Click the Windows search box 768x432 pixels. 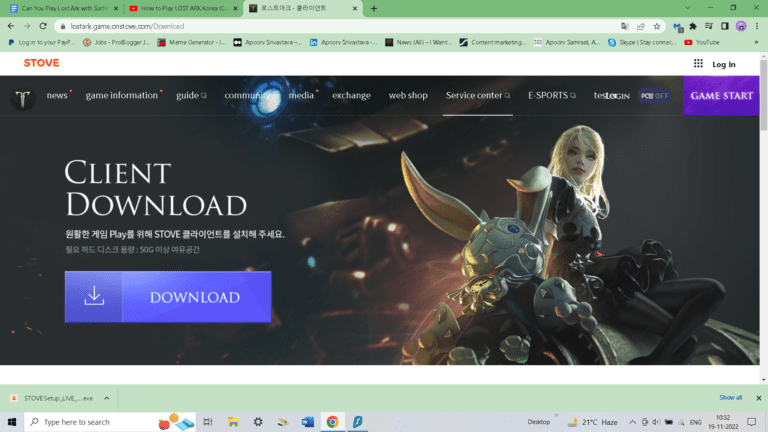tap(110, 422)
